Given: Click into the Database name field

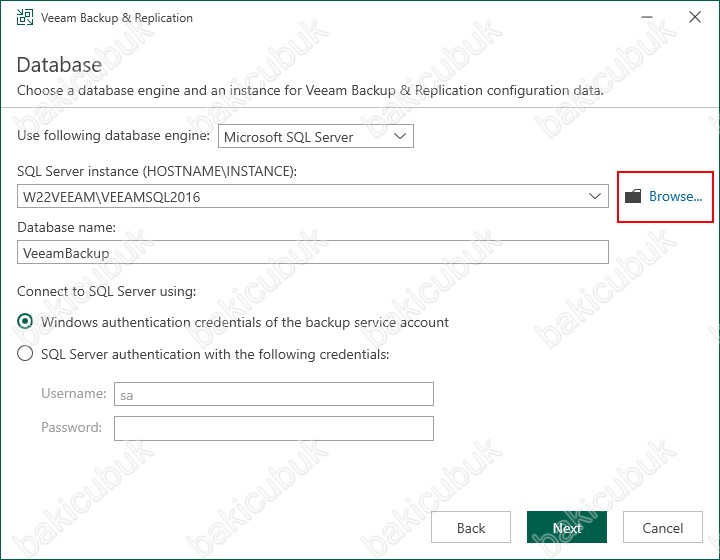Looking at the screenshot, I should [313, 252].
